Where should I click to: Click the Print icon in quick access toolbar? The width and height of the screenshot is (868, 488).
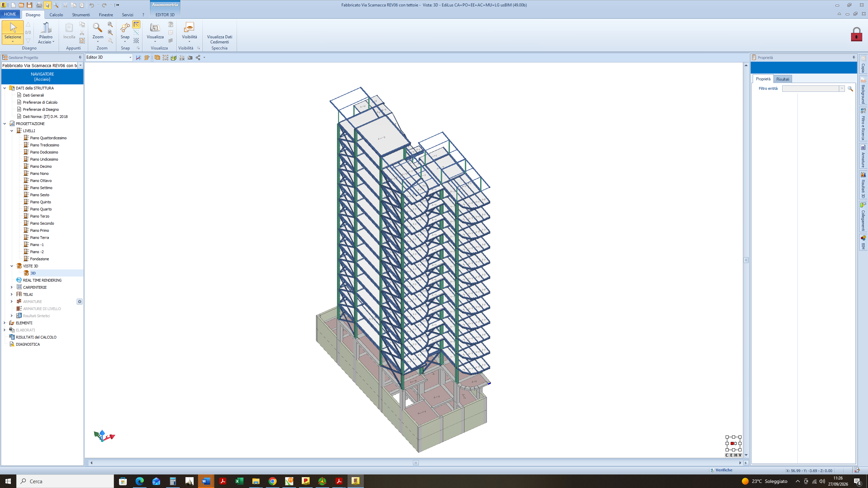[x=39, y=5]
